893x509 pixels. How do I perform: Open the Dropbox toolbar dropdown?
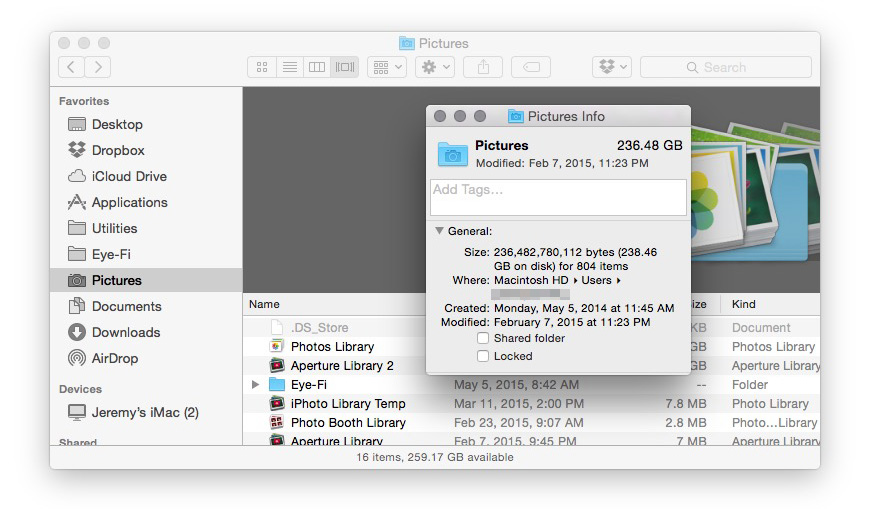point(612,67)
